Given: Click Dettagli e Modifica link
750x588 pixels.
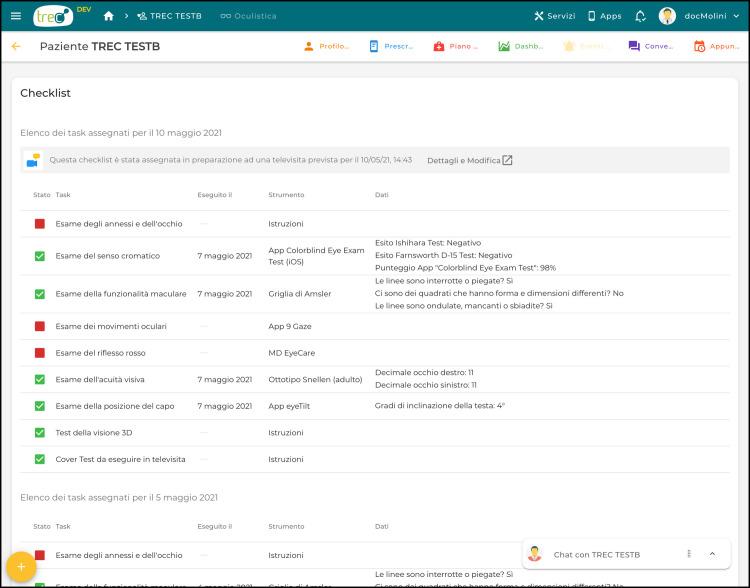Looking at the screenshot, I should [469, 160].
